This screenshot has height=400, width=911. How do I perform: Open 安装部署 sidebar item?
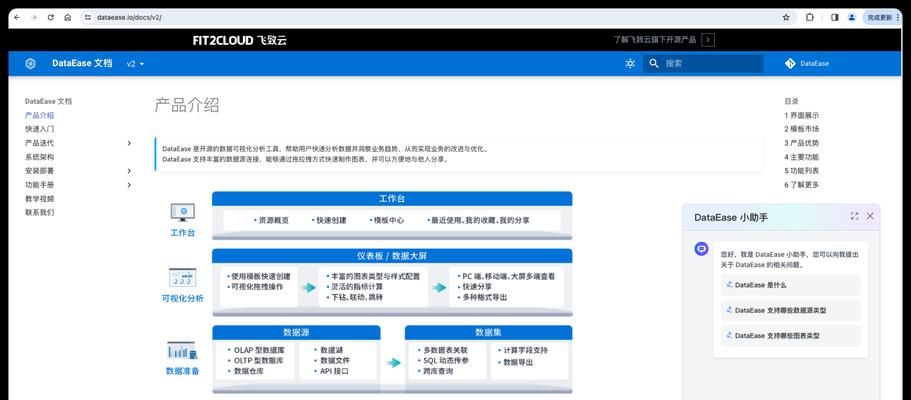pyautogui.click(x=40, y=171)
